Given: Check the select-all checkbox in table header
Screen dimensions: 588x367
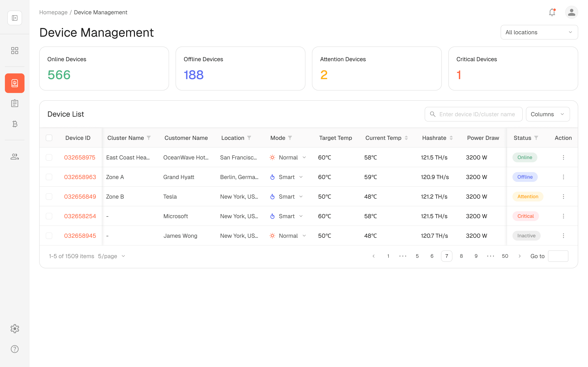Looking at the screenshot, I should [x=49, y=138].
